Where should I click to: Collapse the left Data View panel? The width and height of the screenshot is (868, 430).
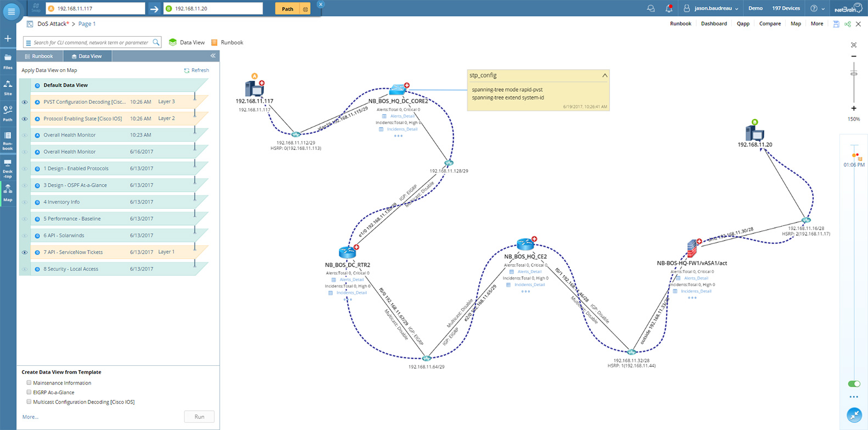[x=213, y=56]
